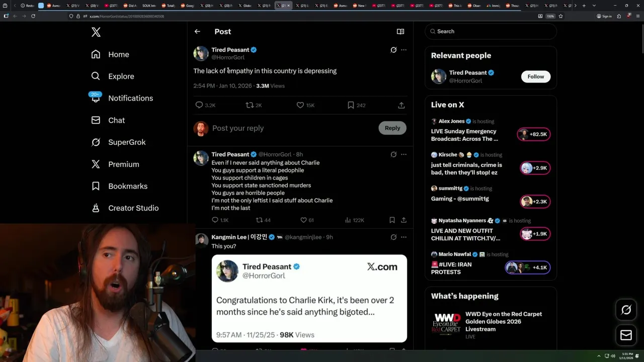Viewport: 644px width, 362px height.
Task: Click reply icon showing 1.1K
Action: 220,220
